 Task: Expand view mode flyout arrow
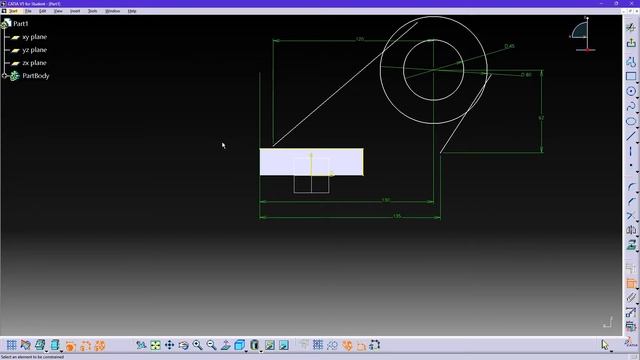260,351
